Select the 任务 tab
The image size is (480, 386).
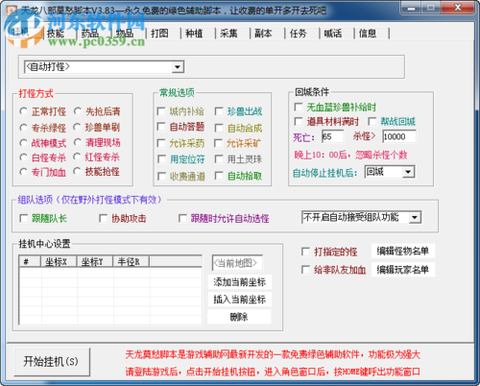click(x=298, y=34)
